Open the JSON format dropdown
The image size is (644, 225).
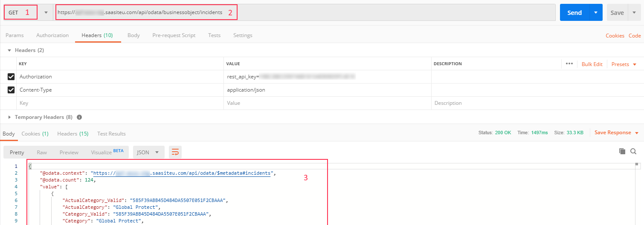[148, 152]
